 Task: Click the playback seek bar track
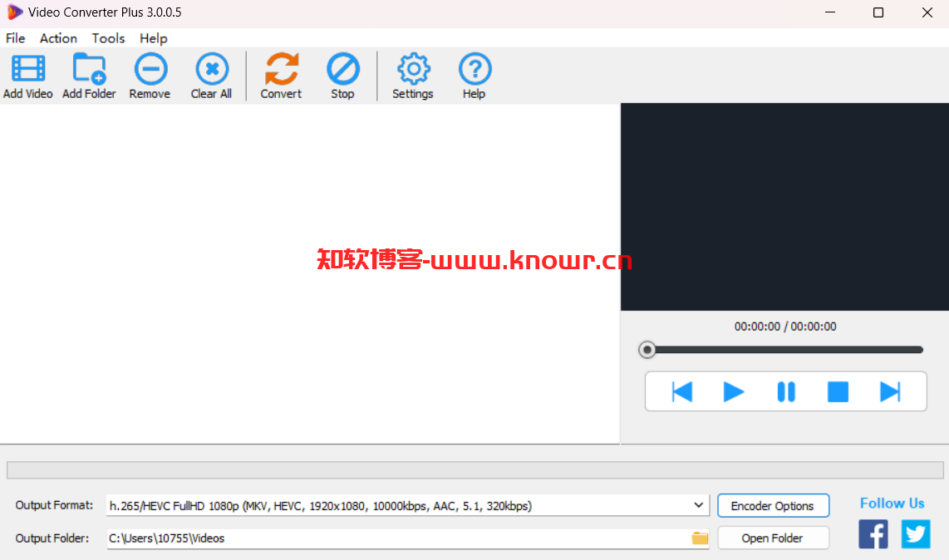click(785, 349)
